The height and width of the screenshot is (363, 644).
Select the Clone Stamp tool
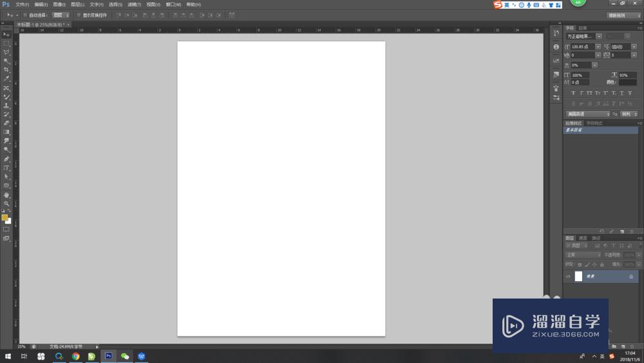[x=6, y=106]
